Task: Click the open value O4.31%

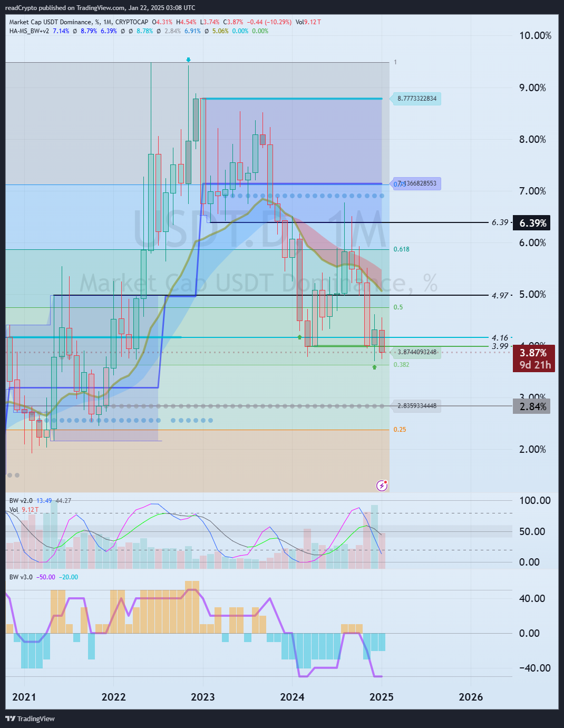Action: (162, 22)
